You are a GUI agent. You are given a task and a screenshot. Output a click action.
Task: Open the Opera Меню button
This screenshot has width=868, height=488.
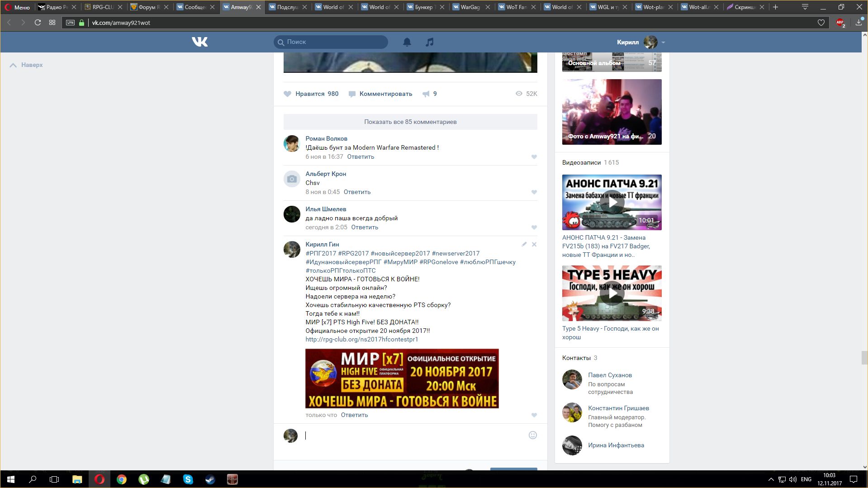(17, 7)
